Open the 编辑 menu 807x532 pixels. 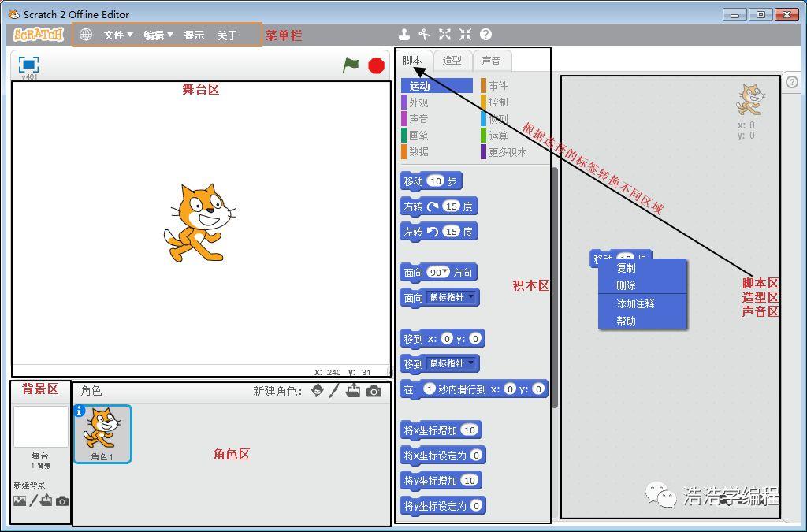click(158, 35)
